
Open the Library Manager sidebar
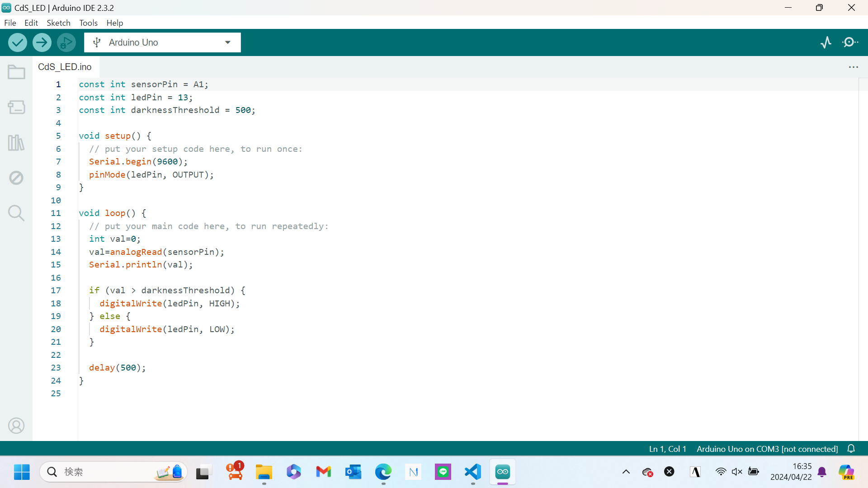(16, 143)
